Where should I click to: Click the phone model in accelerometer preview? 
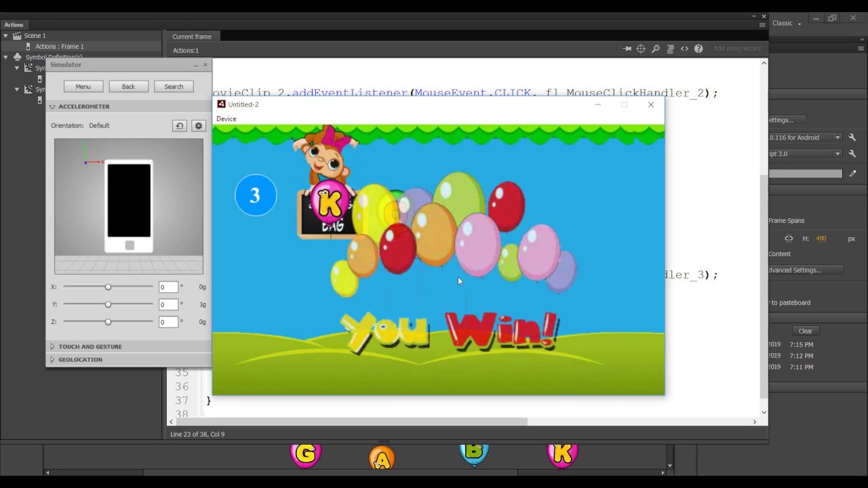129,206
